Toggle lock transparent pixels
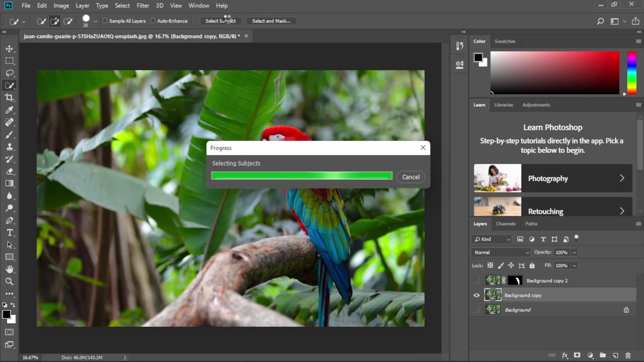Viewport: 644px width, 362px height. 491,265
